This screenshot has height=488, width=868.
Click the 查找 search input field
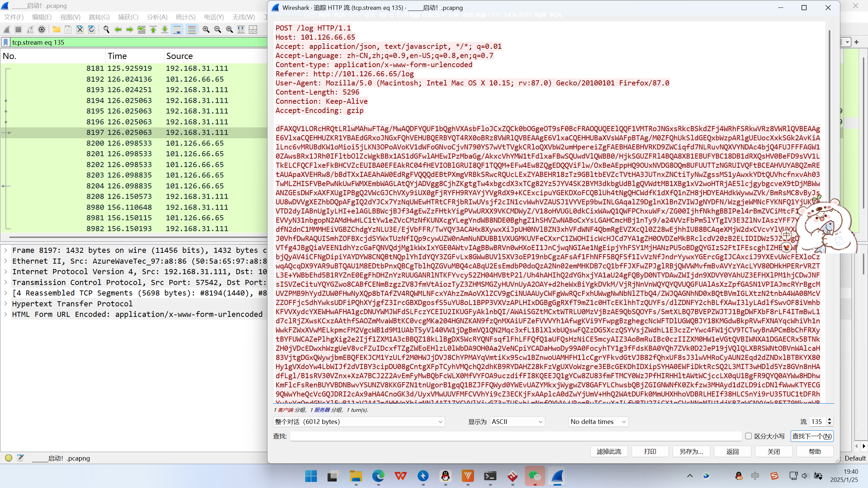[x=515, y=436]
